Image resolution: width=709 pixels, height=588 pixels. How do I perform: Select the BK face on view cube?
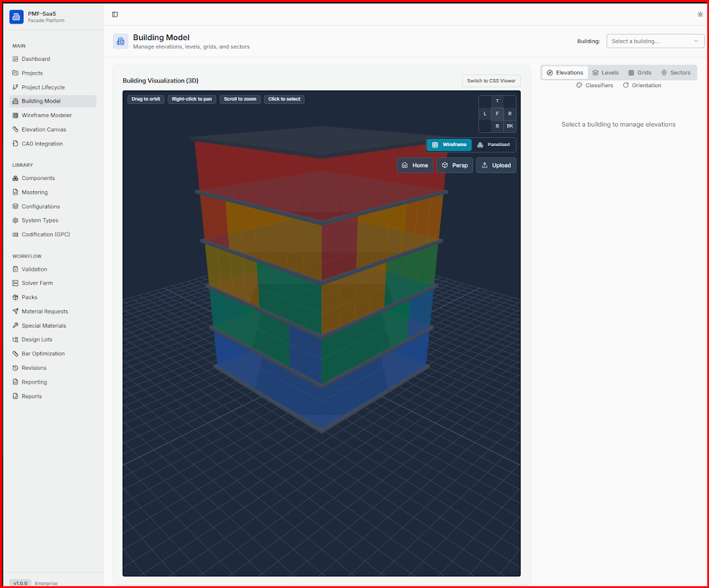[x=510, y=126]
